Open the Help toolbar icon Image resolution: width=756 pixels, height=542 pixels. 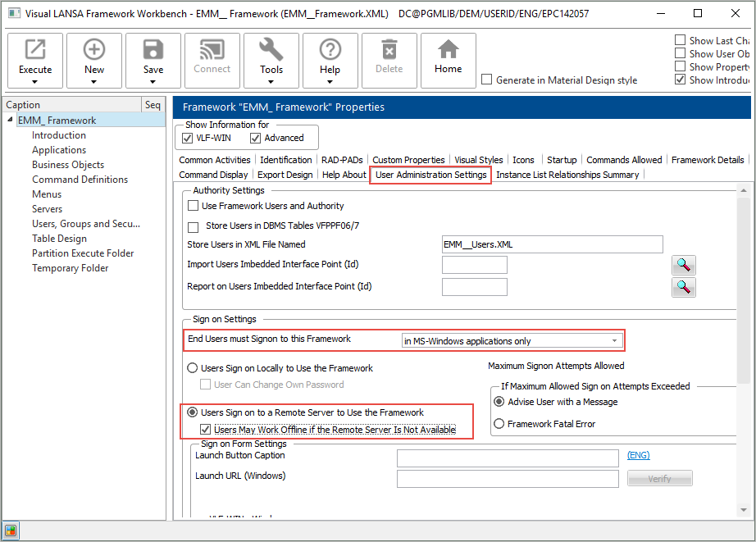click(330, 51)
